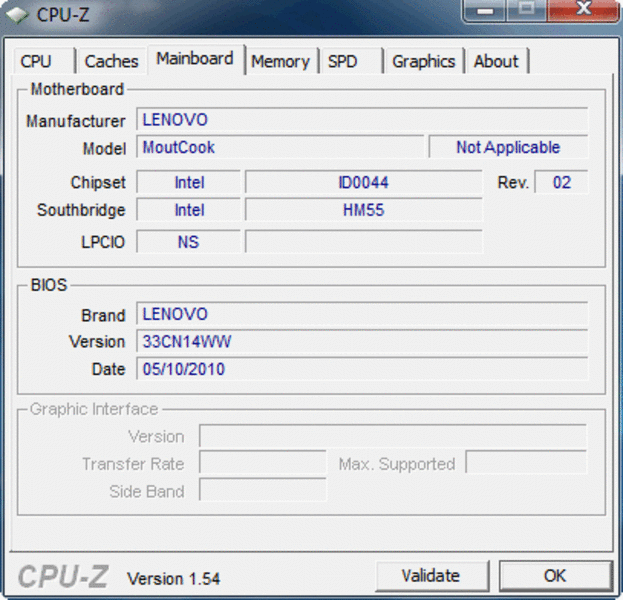Click the Max. Supported field
623x600 pixels.
click(x=526, y=463)
